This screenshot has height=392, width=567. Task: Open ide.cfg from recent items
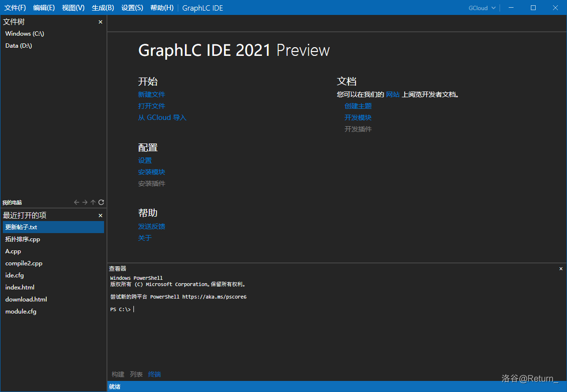click(x=53, y=275)
